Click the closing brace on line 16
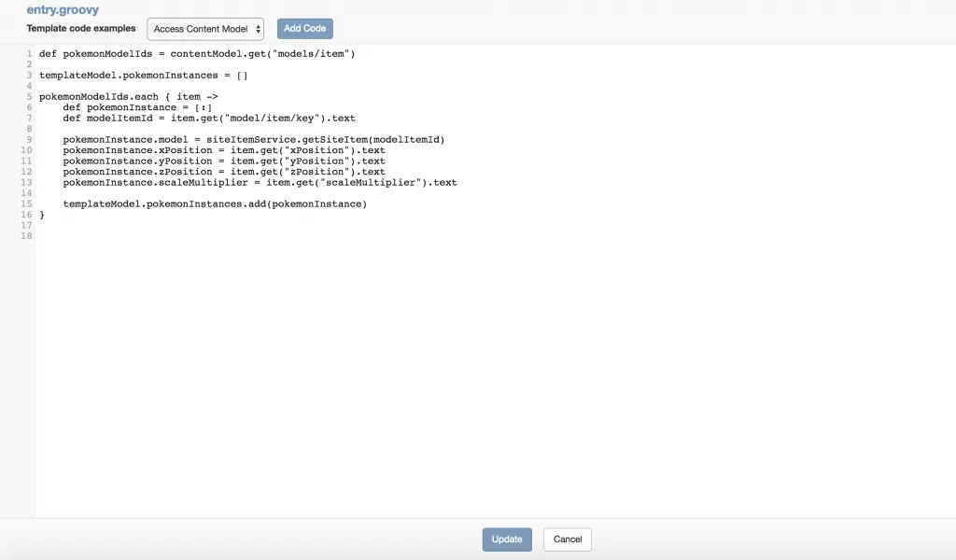 point(42,215)
